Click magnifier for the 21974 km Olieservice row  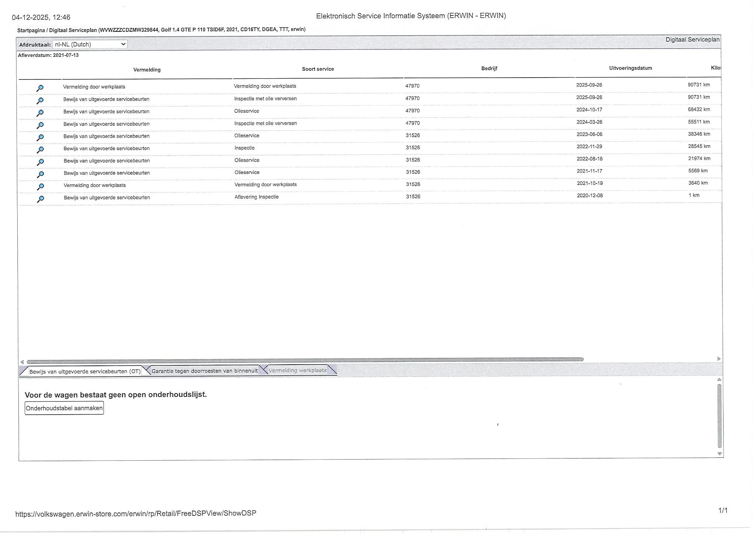pos(40,162)
